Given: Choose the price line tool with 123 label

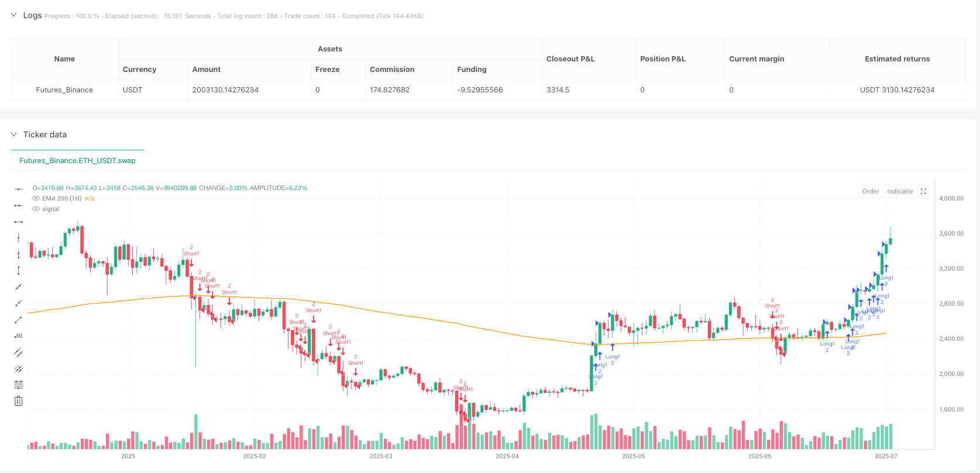Looking at the screenshot, I should 19,336.
